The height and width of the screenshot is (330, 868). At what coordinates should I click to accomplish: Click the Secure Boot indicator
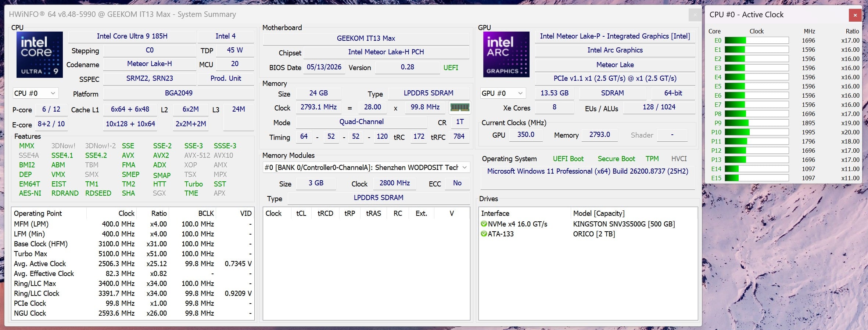[x=616, y=159]
